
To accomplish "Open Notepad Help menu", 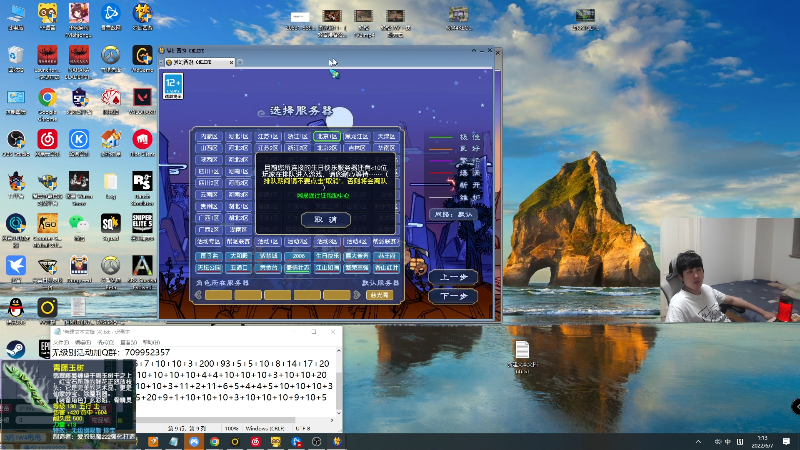I will point(152,342).
